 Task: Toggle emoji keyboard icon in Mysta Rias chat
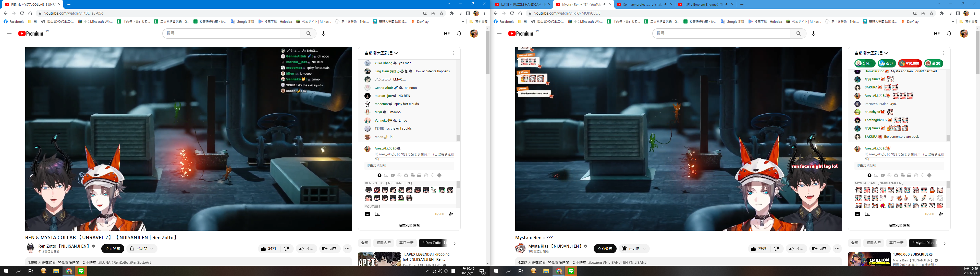pyautogui.click(x=857, y=214)
